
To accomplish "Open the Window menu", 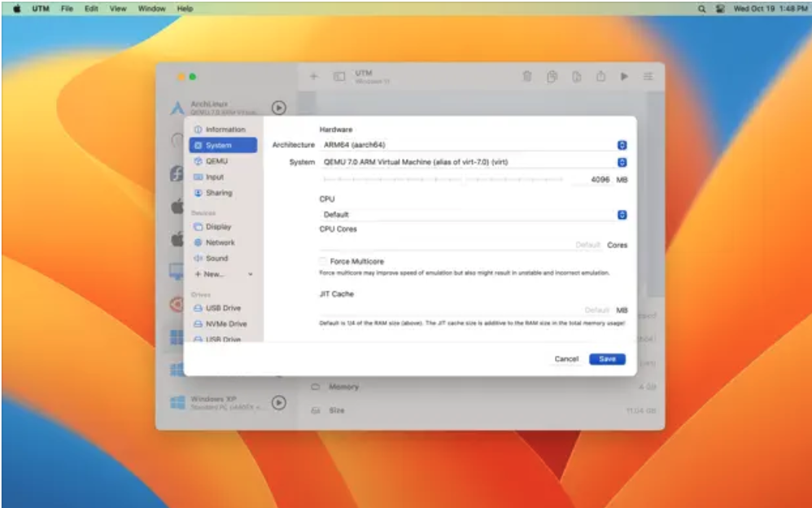I will click(x=151, y=8).
